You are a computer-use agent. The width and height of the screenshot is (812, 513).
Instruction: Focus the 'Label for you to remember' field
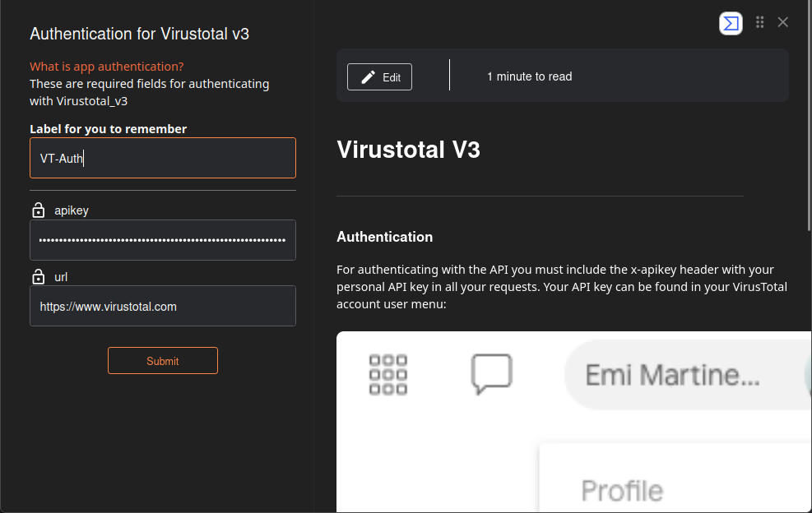162,158
